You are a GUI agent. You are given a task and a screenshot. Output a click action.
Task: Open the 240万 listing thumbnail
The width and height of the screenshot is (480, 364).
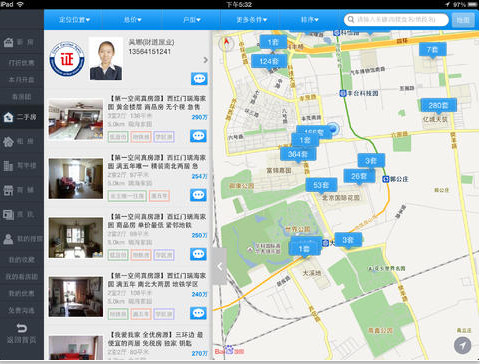(x=76, y=297)
